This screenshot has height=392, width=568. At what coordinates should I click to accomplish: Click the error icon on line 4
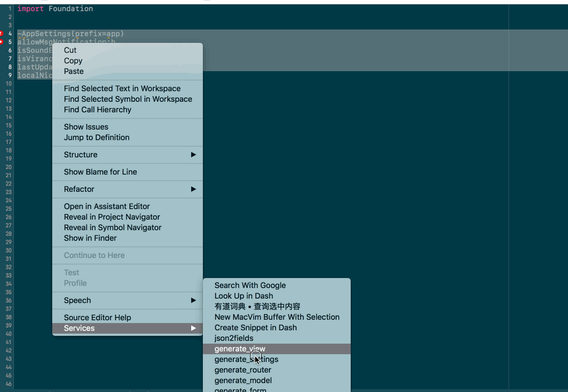tap(2, 33)
